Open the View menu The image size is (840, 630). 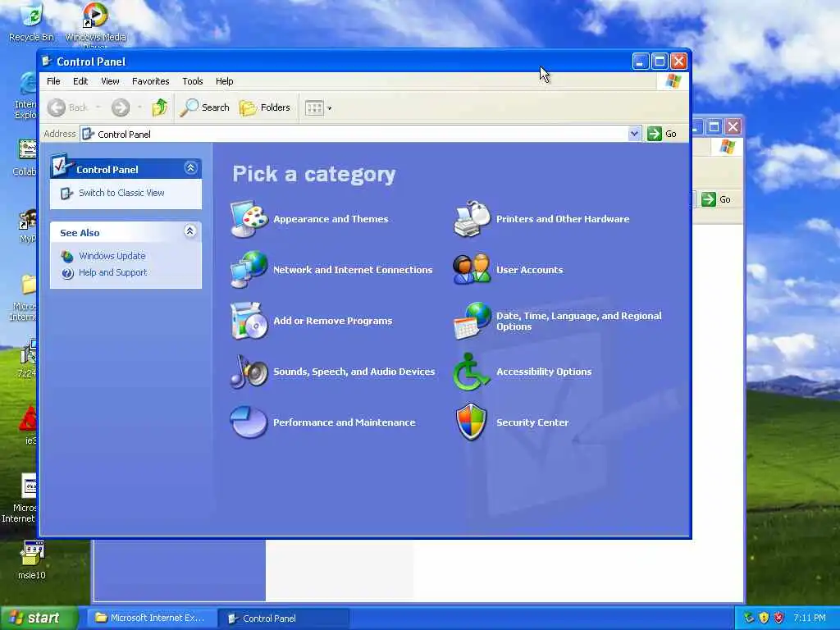point(111,81)
